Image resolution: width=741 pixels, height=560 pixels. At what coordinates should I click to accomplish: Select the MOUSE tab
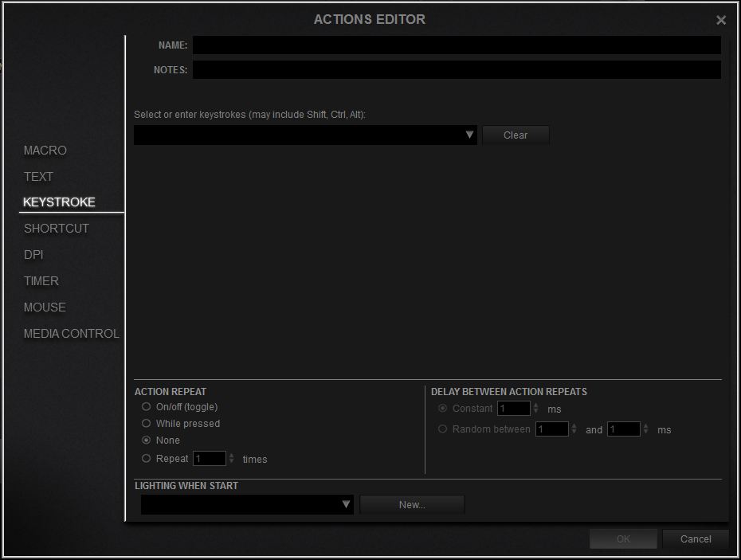[45, 307]
